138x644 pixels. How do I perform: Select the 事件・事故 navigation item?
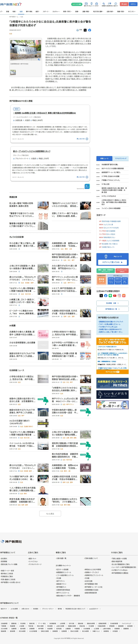[x=29, y=11]
